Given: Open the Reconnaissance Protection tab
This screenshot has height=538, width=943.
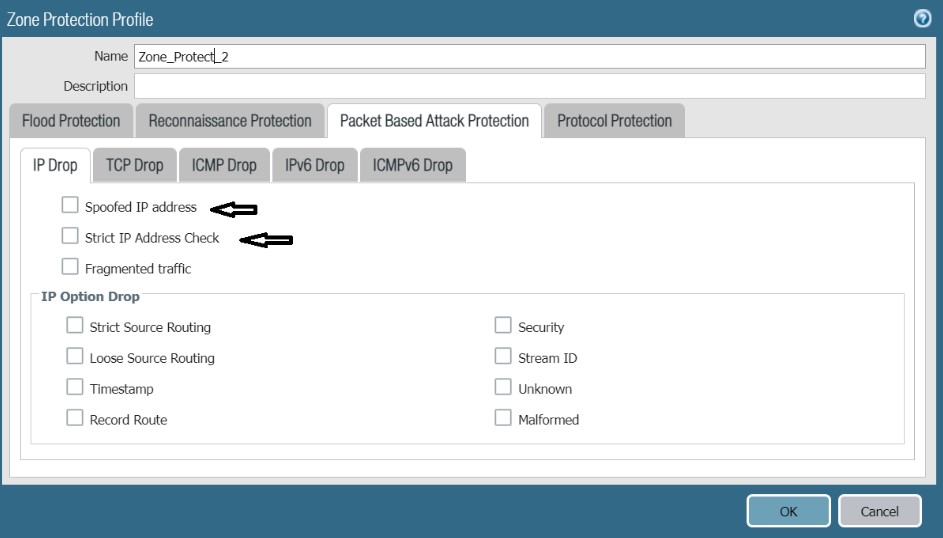Looking at the screenshot, I should coord(230,121).
